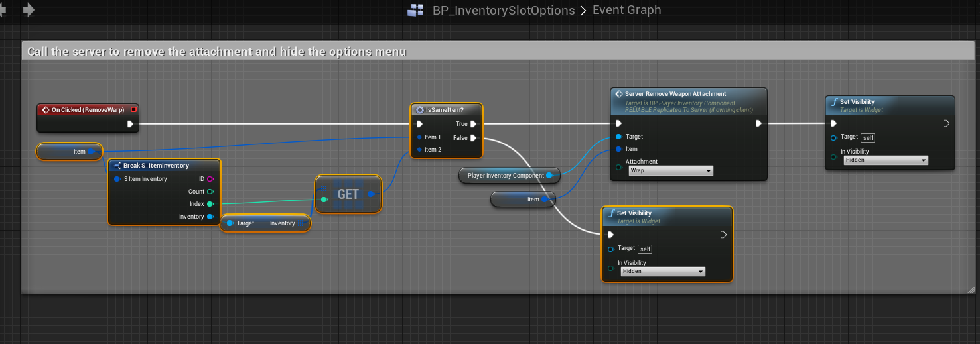This screenshot has width=980, height=344.
Task: Click the blueprint icon beside BP_InventorySlotOptions
Action: [x=415, y=10]
